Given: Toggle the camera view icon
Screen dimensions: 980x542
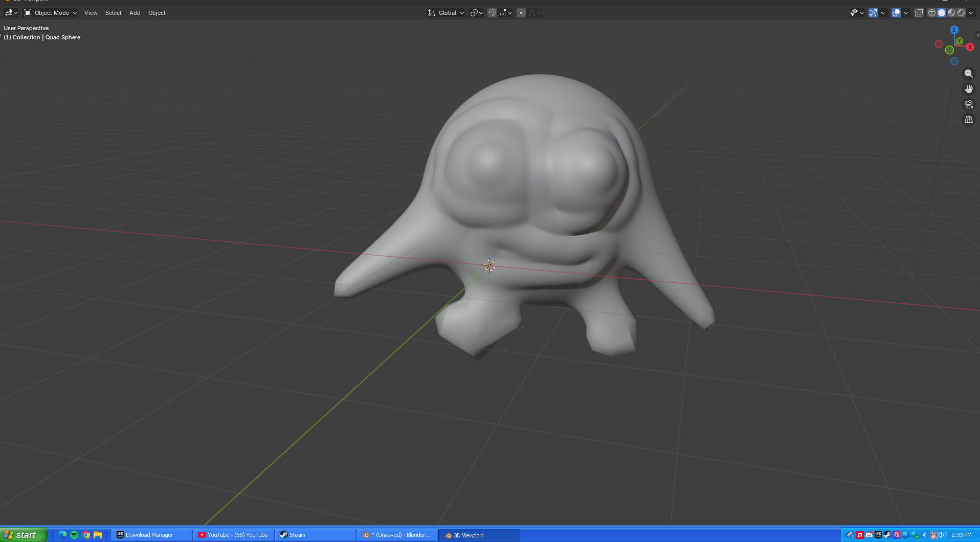Looking at the screenshot, I should [968, 104].
